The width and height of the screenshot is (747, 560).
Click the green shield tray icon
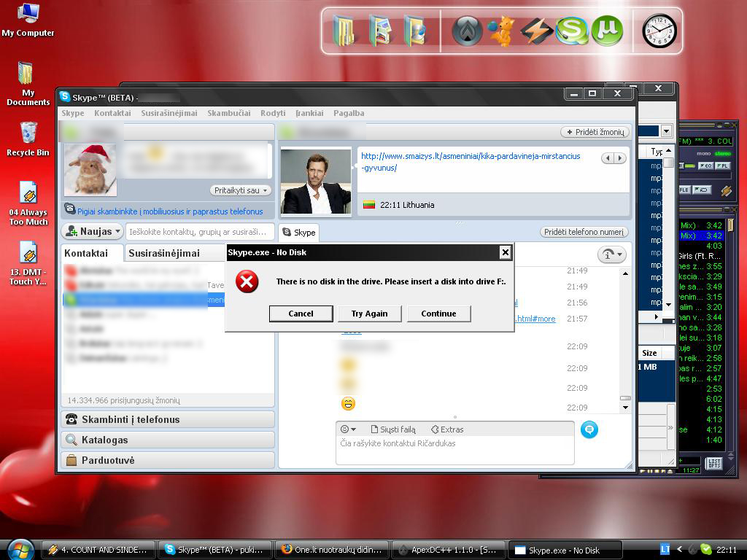[706, 549]
